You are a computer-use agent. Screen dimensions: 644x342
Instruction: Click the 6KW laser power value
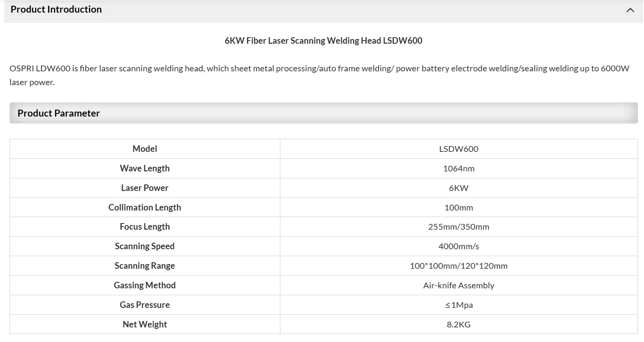tap(458, 188)
